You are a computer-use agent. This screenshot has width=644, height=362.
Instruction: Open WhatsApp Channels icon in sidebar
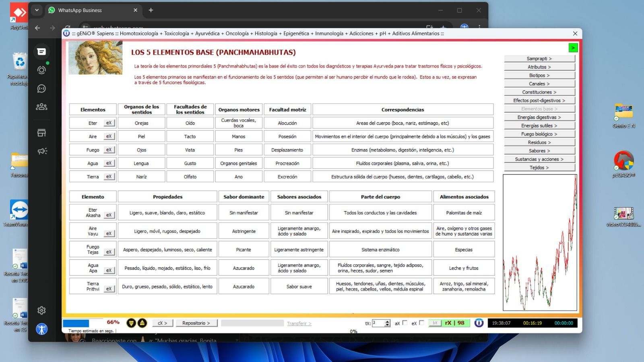[41, 88]
